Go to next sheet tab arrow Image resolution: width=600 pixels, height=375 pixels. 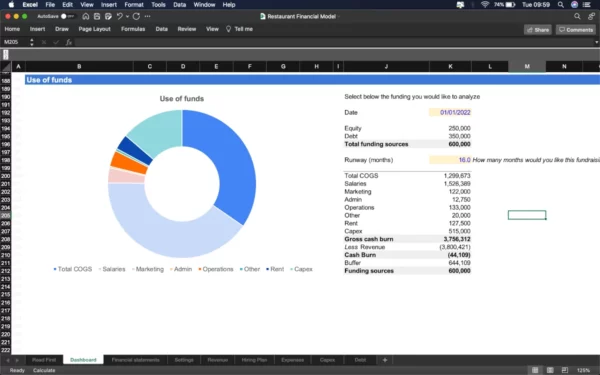tap(17, 360)
